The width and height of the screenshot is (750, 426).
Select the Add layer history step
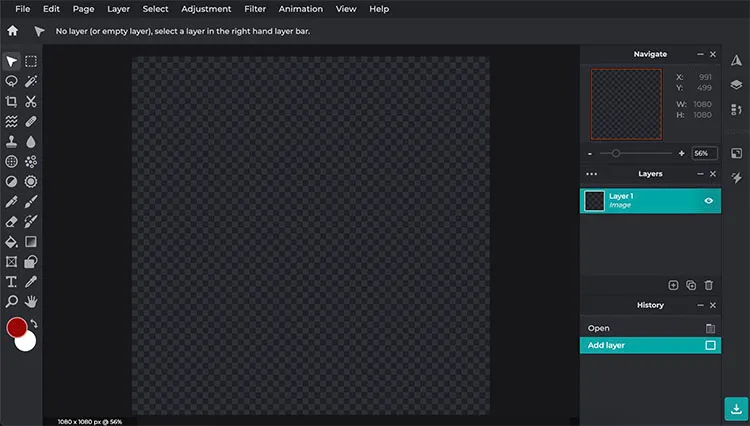click(651, 345)
